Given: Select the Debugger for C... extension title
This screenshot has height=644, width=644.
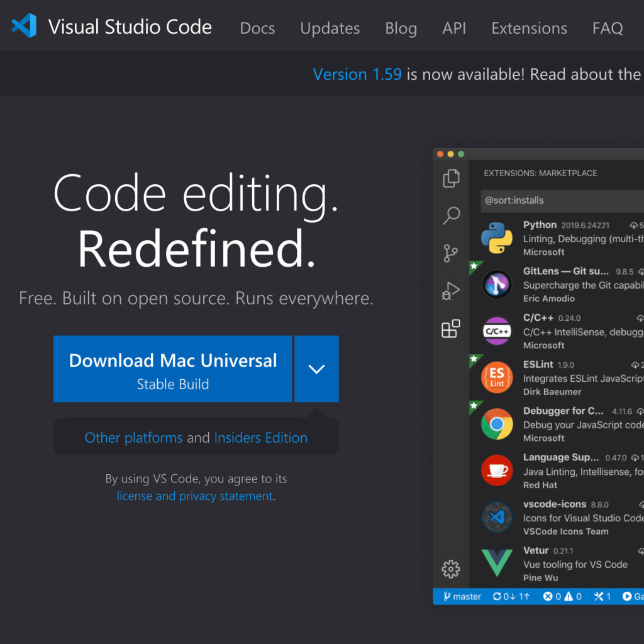Looking at the screenshot, I should click(563, 411).
